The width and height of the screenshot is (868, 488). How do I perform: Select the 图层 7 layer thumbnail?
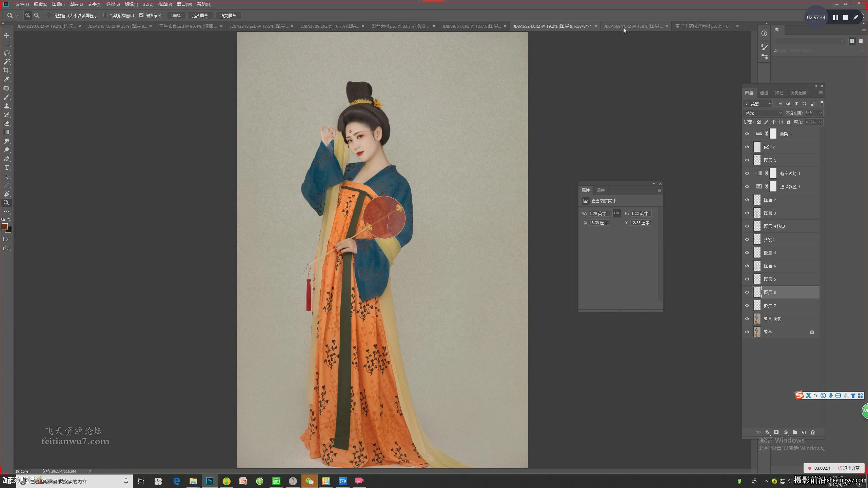point(757,306)
